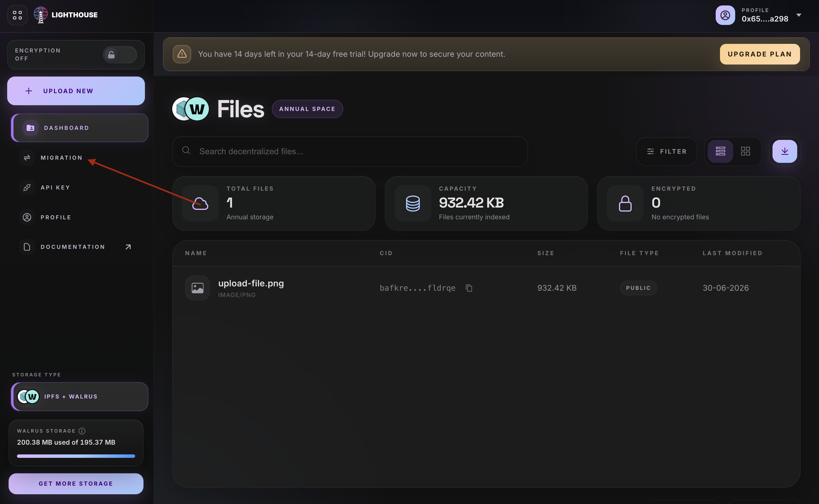Click the download icon button
Viewport: 819px width, 504px height.
point(785,151)
